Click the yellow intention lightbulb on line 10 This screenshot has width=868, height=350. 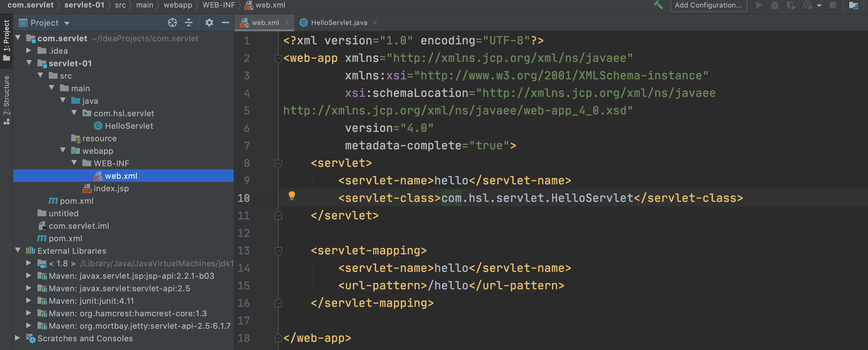pyautogui.click(x=292, y=195)
